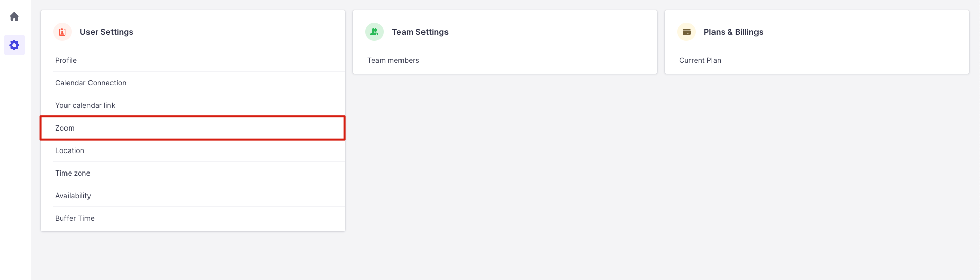The height and width of the screenshot is (280, 980).
Task: Open the Zoom integration settings
Action: pos(65,128)
